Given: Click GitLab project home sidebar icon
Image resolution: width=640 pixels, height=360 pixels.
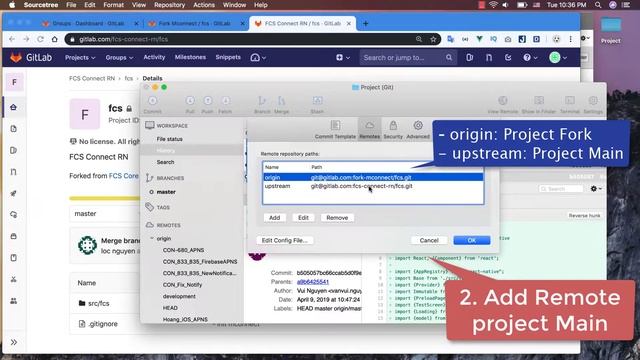Looking at the screenshot, I should pyautogui.click(x=13, y=107).
